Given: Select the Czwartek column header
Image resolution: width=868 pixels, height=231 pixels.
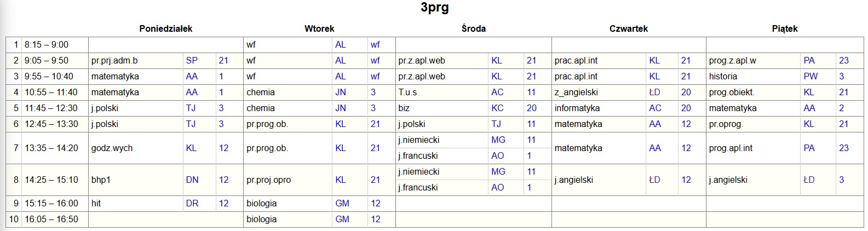Looking at the screenshot, I should 628,28.
